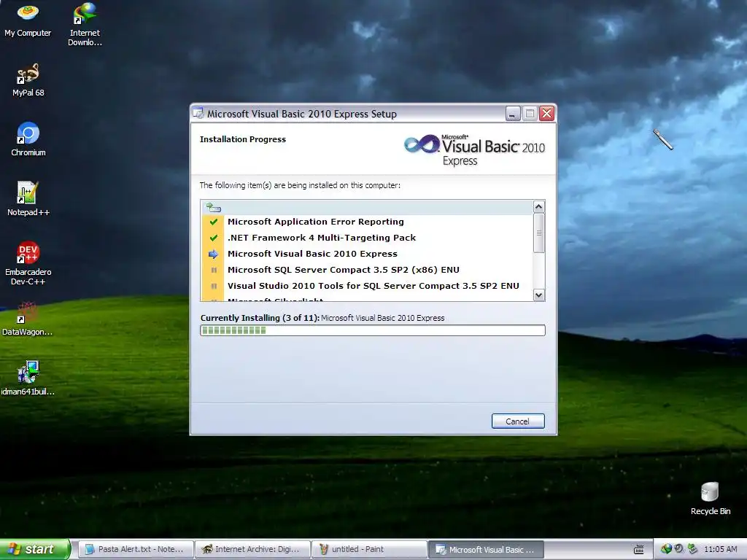Close the Visual Basic setup window
The width and height of the screenshot is (747, 560).
point(547,113)
